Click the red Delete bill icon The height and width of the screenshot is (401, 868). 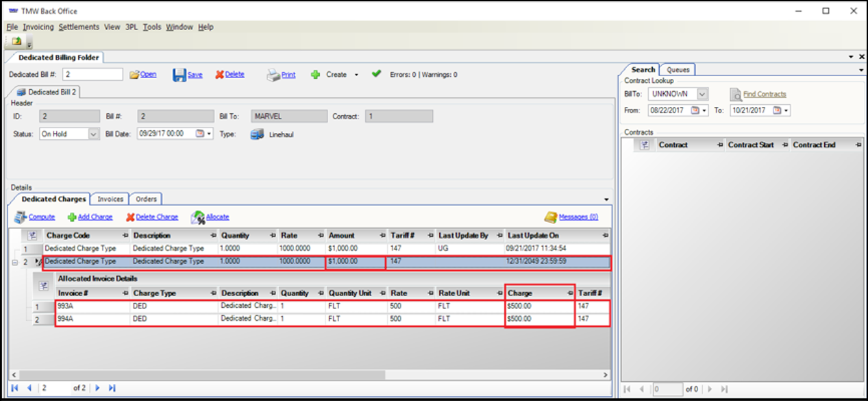click(219, 75)
